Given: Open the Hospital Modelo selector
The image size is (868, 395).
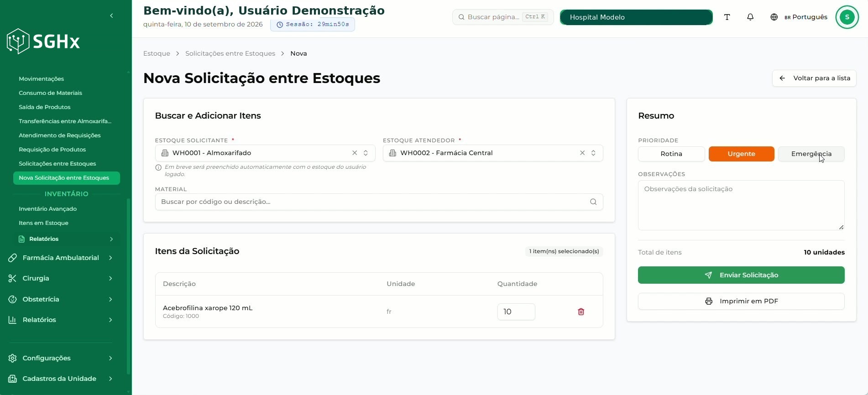Looking at the screenshot, I should (x=636, y=17).
